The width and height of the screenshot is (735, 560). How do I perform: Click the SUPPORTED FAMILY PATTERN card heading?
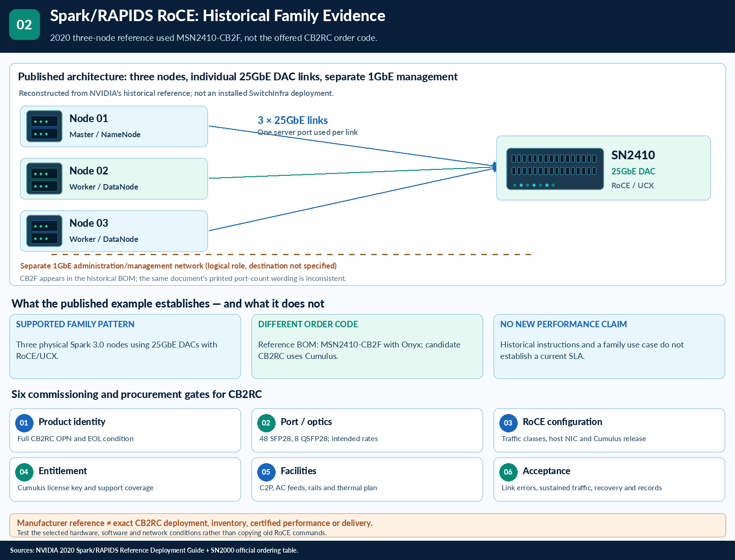click(x=75, y=324)
